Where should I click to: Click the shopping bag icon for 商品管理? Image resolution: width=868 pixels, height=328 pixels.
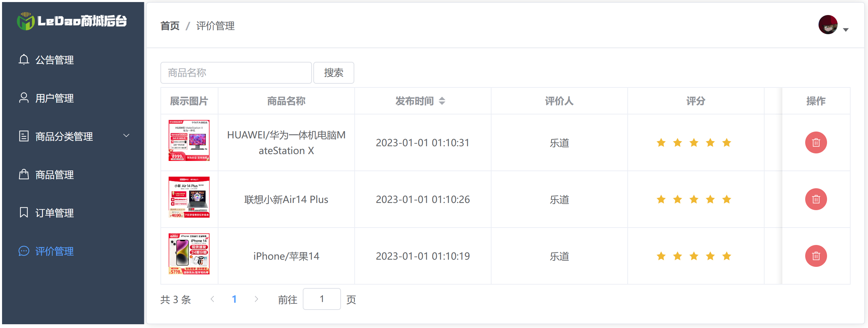click(x=24, y=174)
